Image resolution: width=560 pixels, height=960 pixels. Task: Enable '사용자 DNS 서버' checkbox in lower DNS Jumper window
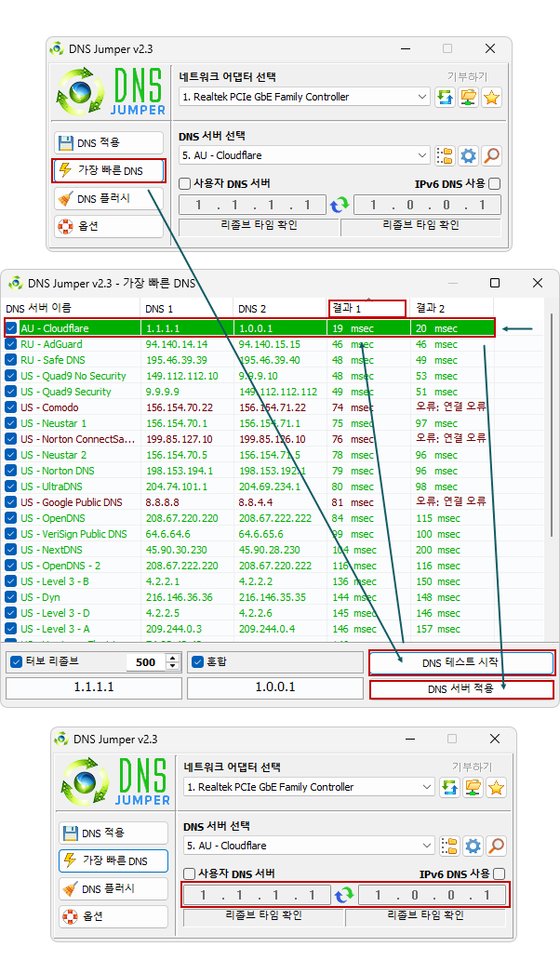point(190,873)
